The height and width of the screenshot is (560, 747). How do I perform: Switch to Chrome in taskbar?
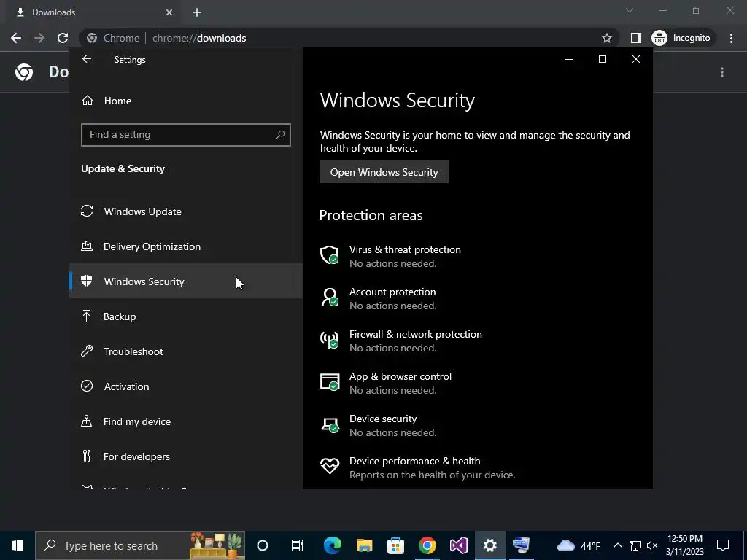(x=427, y=545)
